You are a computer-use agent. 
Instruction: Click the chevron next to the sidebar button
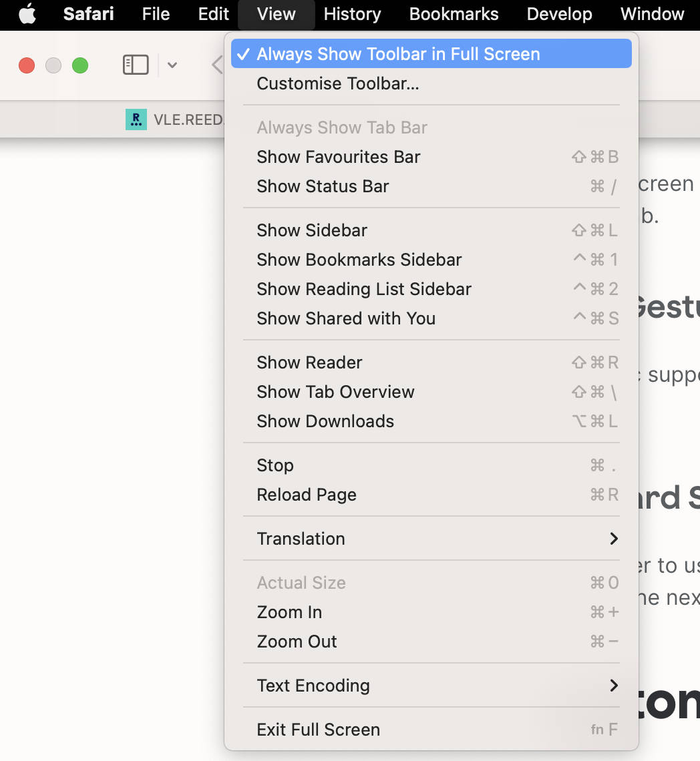tap(172, 65)
